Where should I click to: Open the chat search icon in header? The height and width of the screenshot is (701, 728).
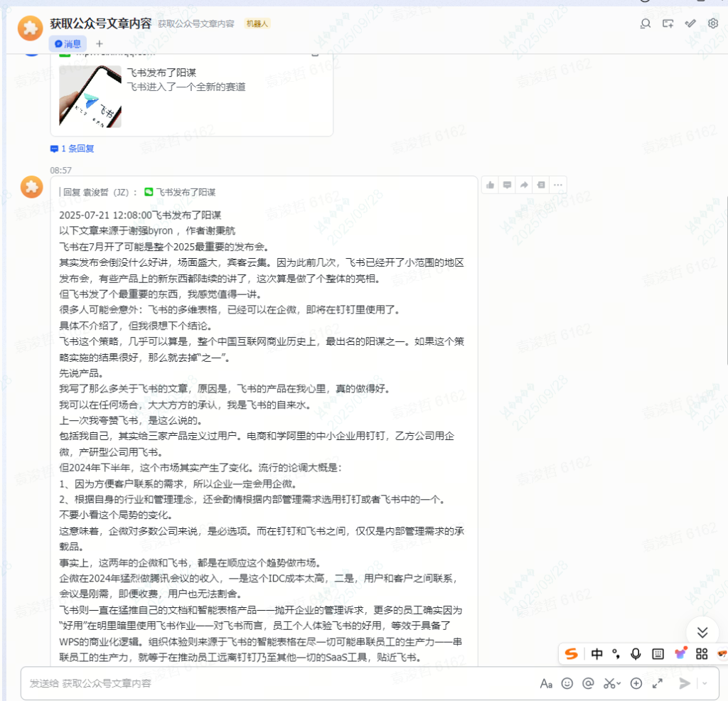[x=646, y=23]
